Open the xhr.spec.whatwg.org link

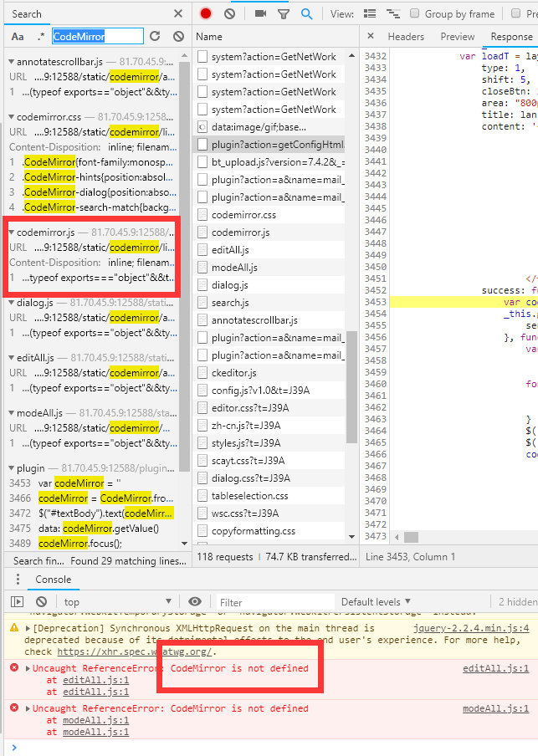click(135, 651)
